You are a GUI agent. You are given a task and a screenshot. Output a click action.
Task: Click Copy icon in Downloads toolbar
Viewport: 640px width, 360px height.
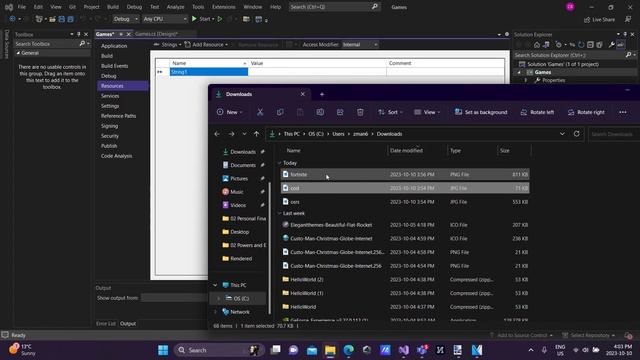coord(280,112)
